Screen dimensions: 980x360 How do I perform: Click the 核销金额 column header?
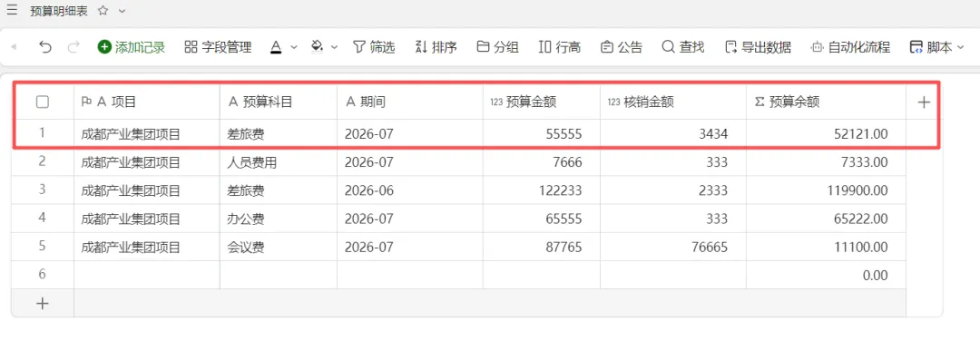point(673,102)
